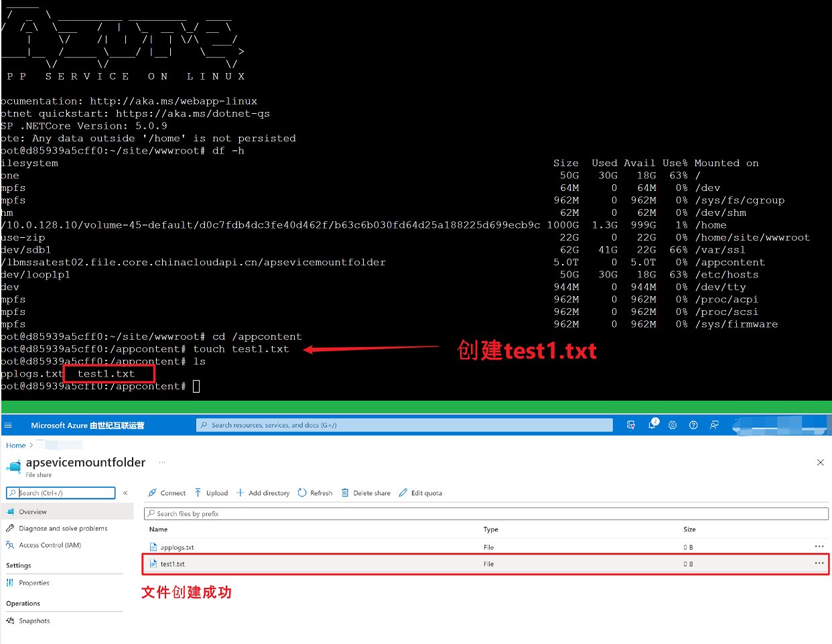
Task: Select Access Control (IAM) in sidebar
Action: pyautogui.click(x=50, y=545)
